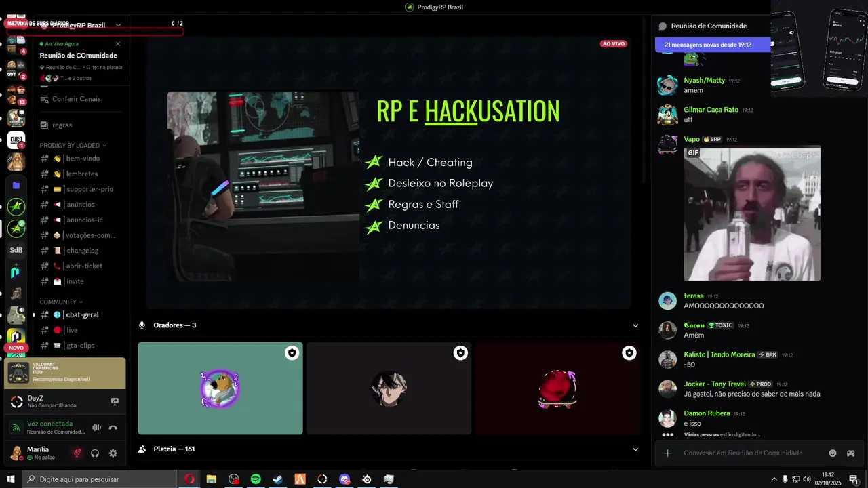
Task: Click the AO VIVO live badge
Action: 614,44
